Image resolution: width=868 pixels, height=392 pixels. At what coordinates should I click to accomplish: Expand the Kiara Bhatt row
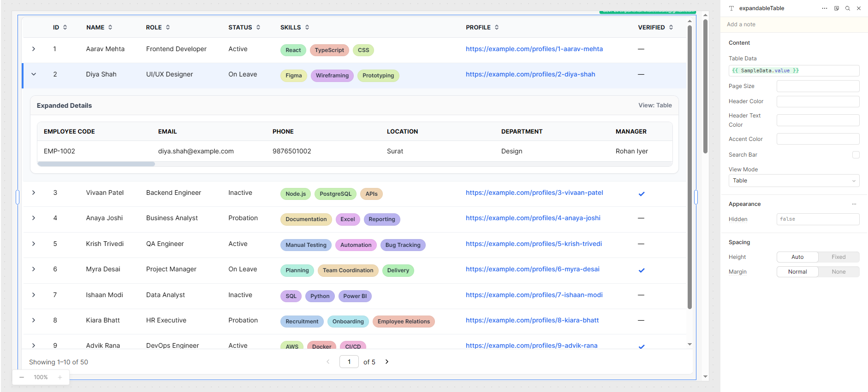tap(34, 320)
